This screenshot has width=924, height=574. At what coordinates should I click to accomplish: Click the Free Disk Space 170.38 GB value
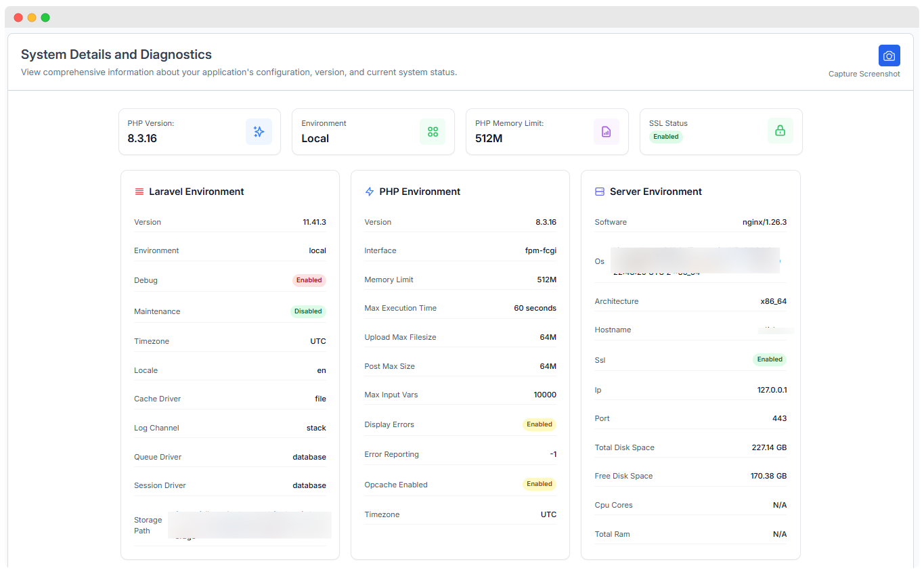tap(768, 476)
